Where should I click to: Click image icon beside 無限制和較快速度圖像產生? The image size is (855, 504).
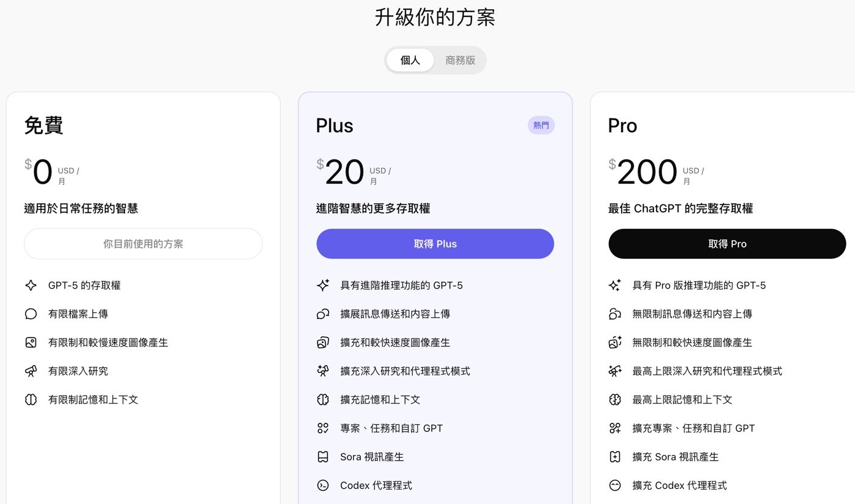(615, 342)
